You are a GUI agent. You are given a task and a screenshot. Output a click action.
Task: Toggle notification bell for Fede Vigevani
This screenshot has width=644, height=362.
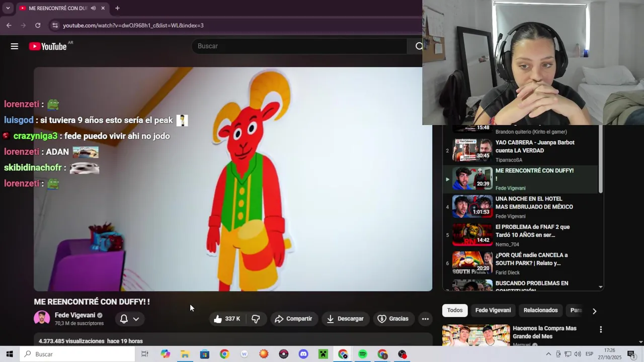point(124,319)
